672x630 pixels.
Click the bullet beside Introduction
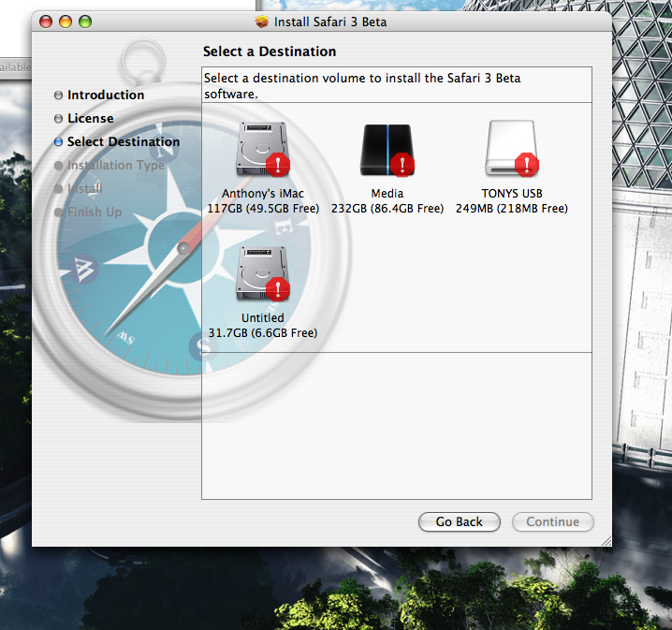coord(58,95)
